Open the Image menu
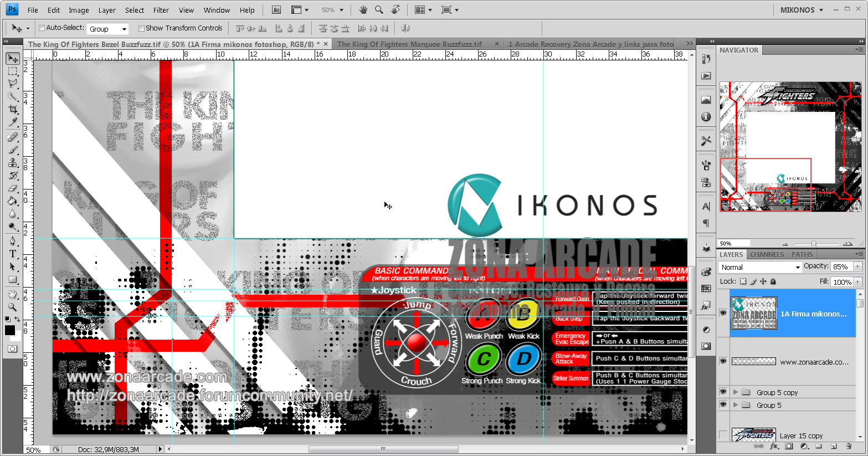The width and height of the screenshot is (868, 456). pyautogui.click(x=79, y=10)
